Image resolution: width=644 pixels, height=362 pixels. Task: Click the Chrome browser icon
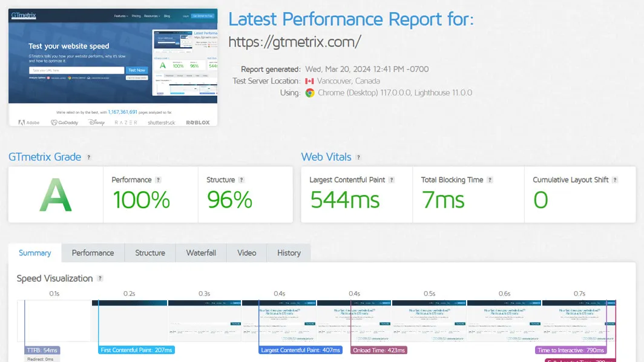(310, 93)
